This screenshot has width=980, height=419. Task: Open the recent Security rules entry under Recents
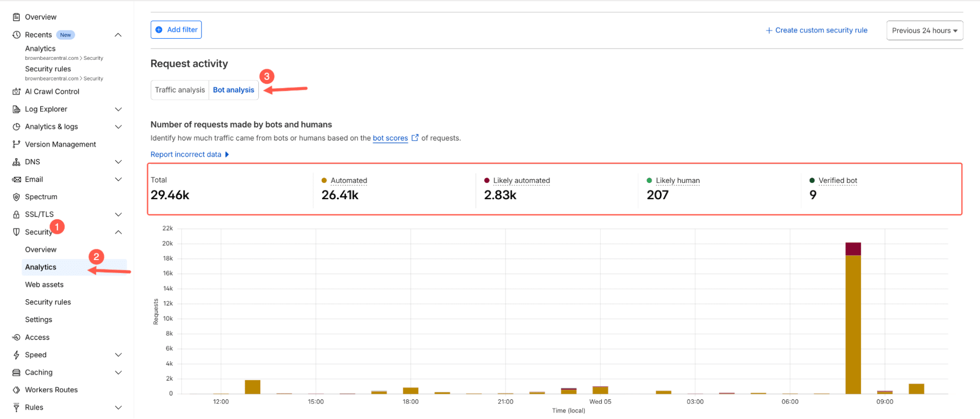(48, 69)
